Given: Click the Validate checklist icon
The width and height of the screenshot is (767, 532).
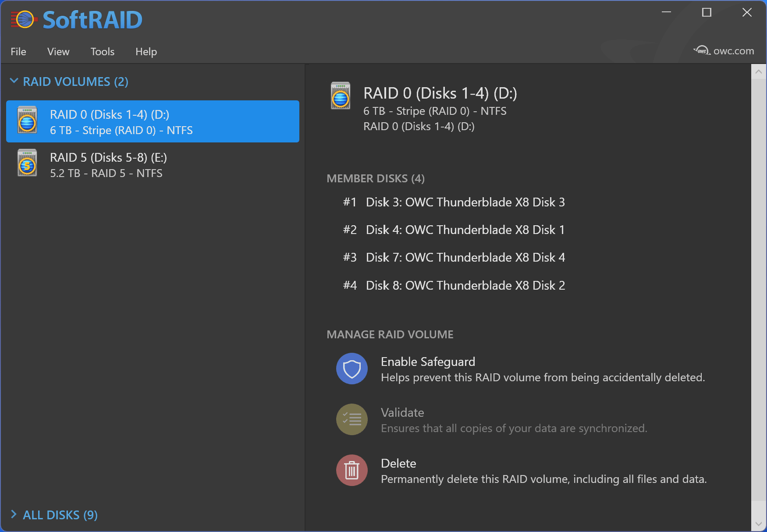Looking at the screenshot, I should pos(352,420).
